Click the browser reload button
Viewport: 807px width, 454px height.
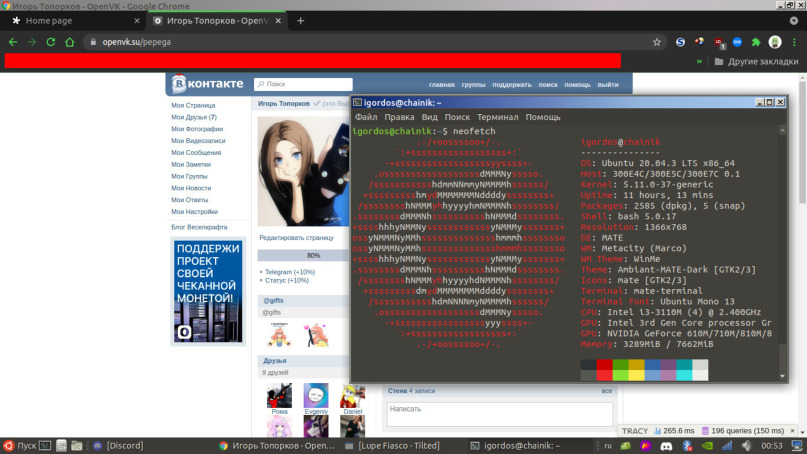point(50,42)
